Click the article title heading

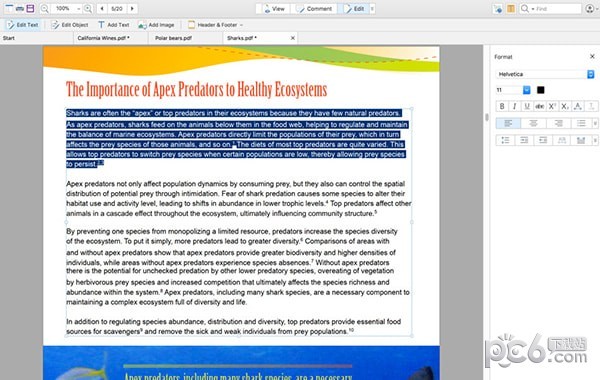pos(196,89)
